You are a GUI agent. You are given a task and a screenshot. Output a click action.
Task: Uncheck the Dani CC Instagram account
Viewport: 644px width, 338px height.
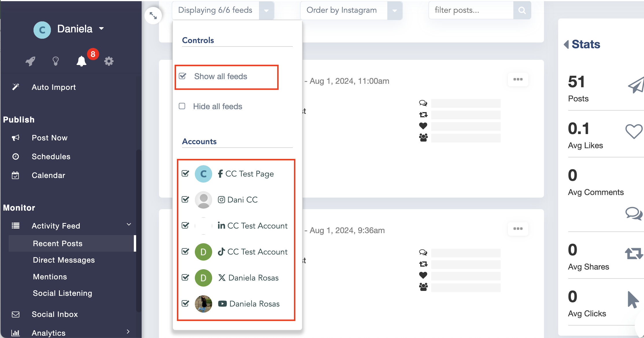coord(185,200)
